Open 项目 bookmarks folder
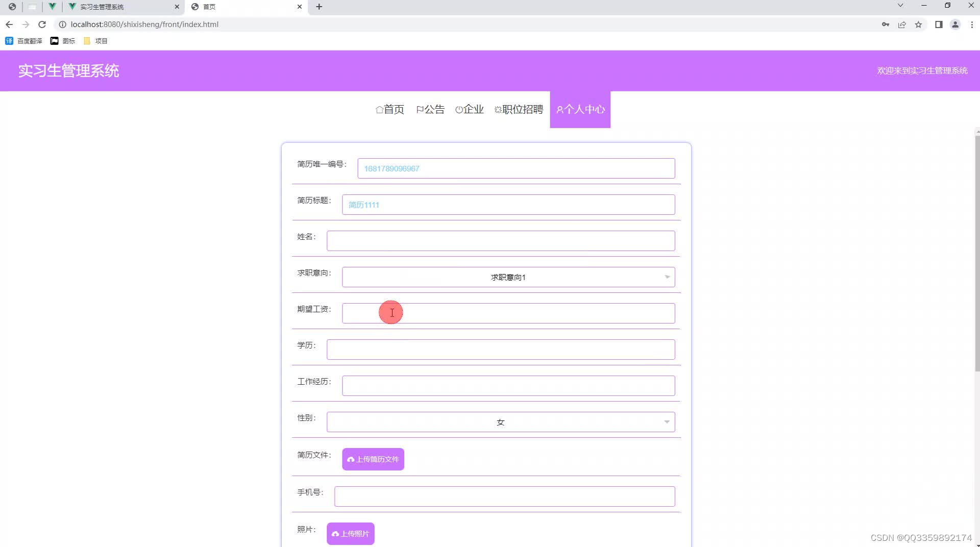Screen dimensions: 980x547 tap(95, 41)
